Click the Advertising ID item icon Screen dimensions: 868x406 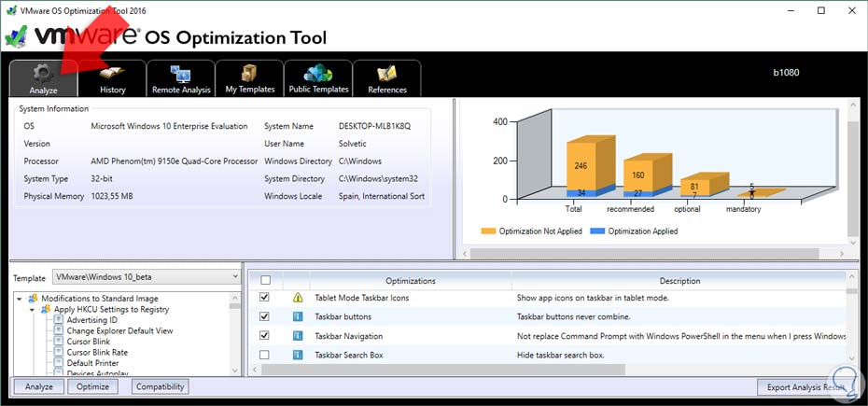(x=59, y=320)
